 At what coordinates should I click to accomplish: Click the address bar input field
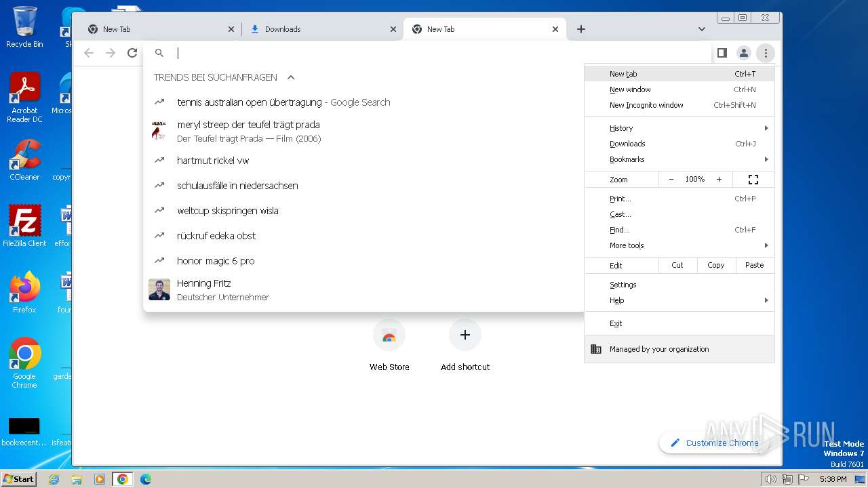(441, 53)
